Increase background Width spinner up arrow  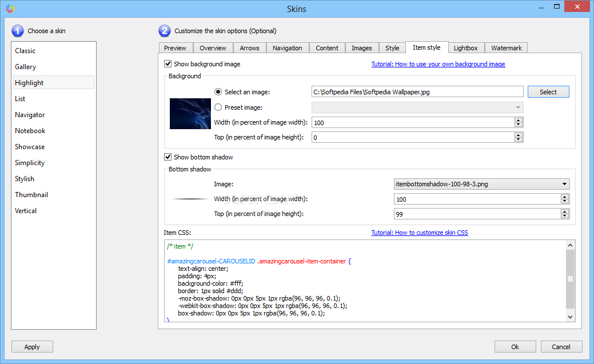(x=518, y=119)
